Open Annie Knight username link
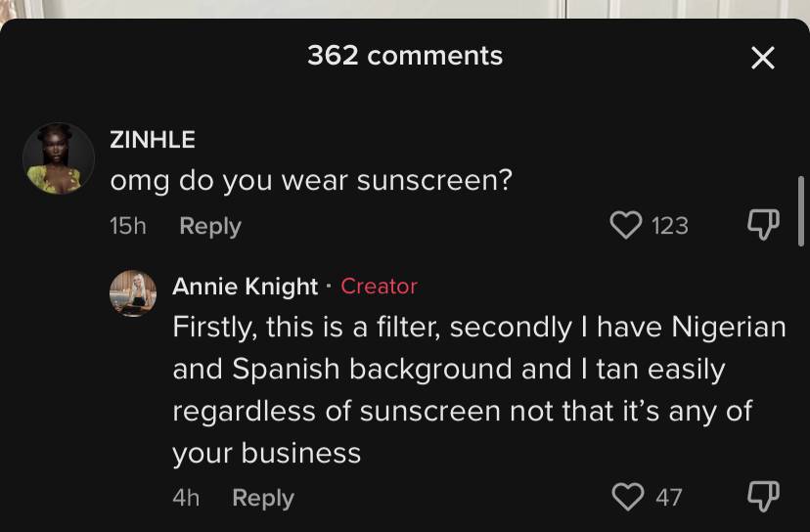The width and height of the screenshot is (810, 532). (x=245, y=287)
